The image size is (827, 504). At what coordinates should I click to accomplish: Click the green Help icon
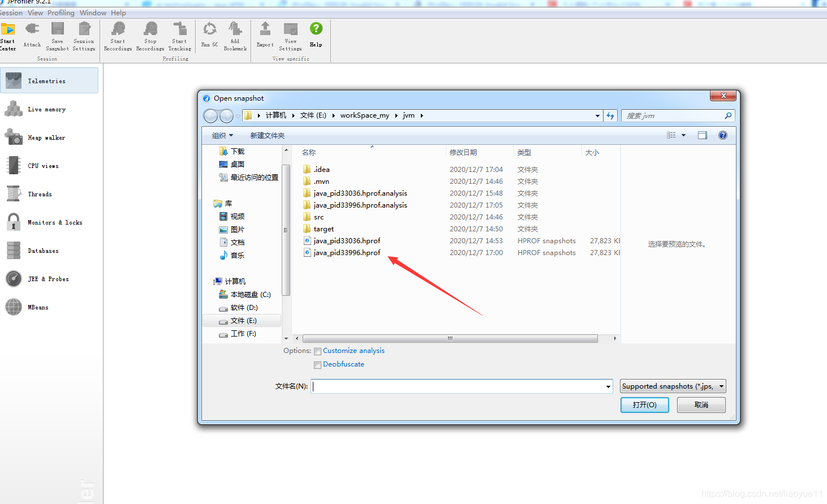(316, 28)
